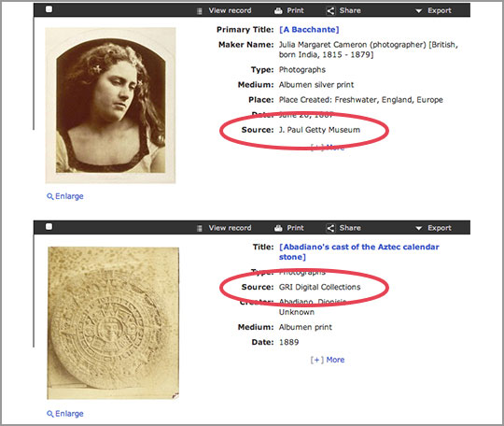Screen dimensions: 504x426
Task: Click the View record icon for A Bacchante
Action: click(200, 11)
